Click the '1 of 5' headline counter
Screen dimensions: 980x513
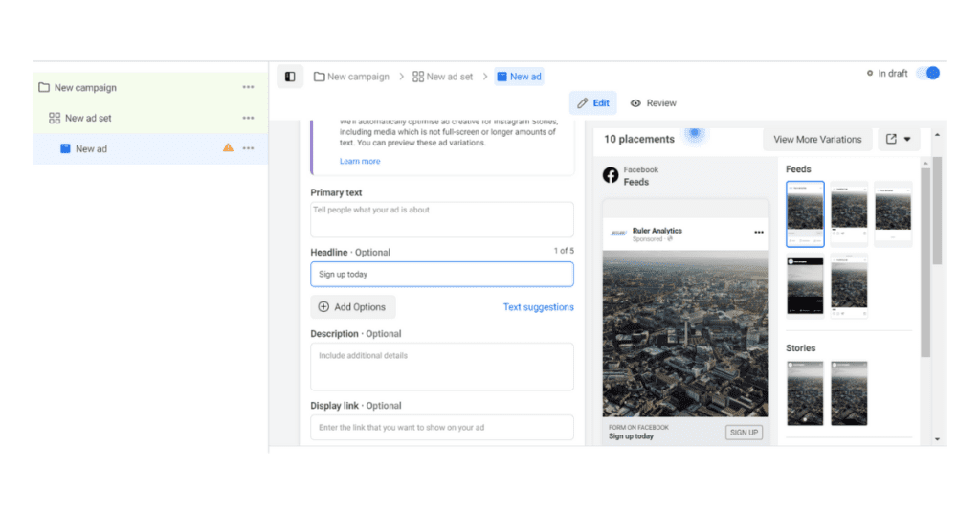[564, 251]
